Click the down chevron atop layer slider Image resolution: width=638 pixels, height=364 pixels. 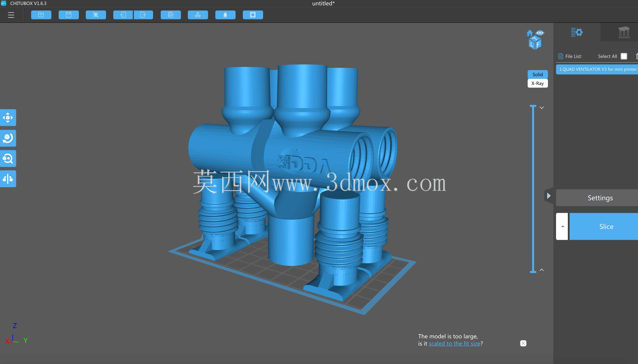pos(542,108)
